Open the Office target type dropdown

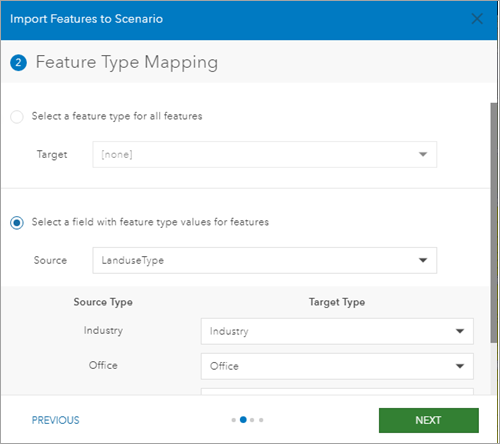point(337,366)
